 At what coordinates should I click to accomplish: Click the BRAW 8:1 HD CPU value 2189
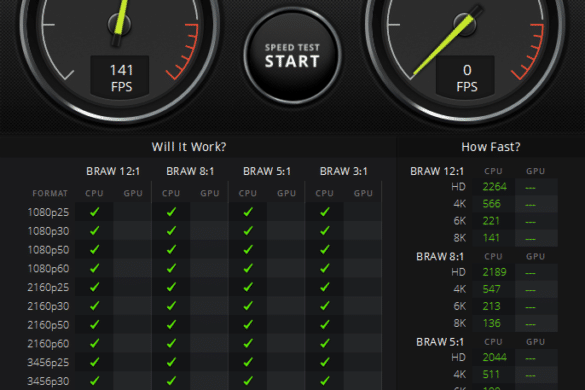pyautogui.click(x=494, y=272)
